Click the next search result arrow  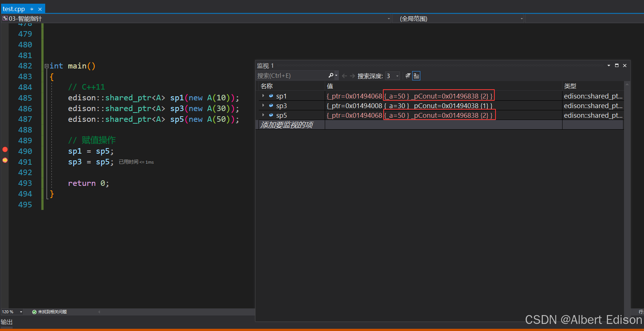(352, 76)
